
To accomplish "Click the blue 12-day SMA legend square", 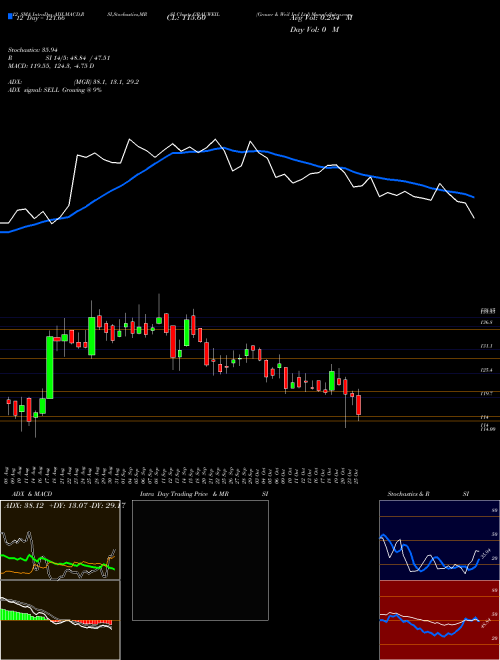I will [10, 16].
